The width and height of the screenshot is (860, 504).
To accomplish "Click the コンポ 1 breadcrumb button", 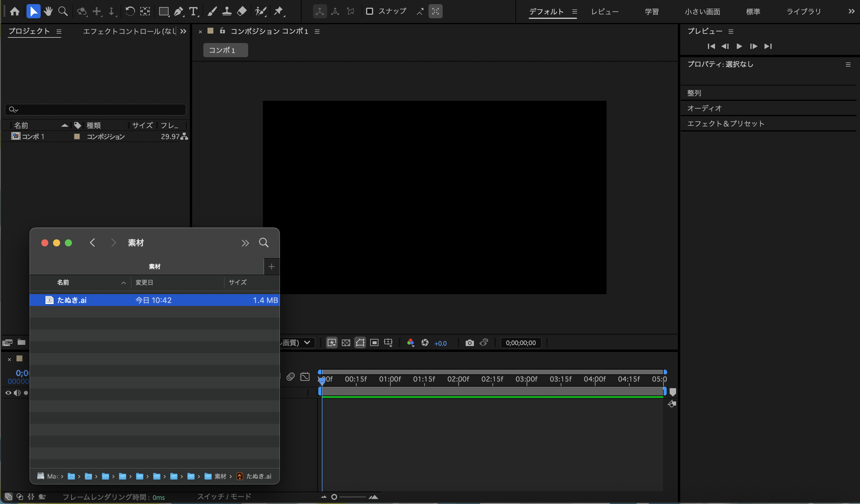I will [225, 50].
